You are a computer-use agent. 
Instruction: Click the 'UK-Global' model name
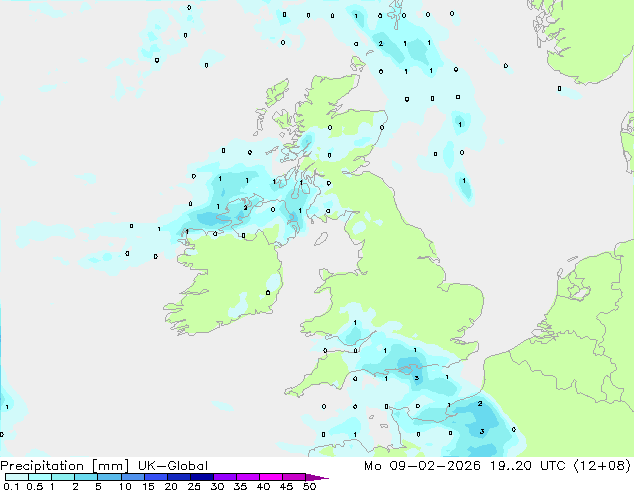coord(173,466)
